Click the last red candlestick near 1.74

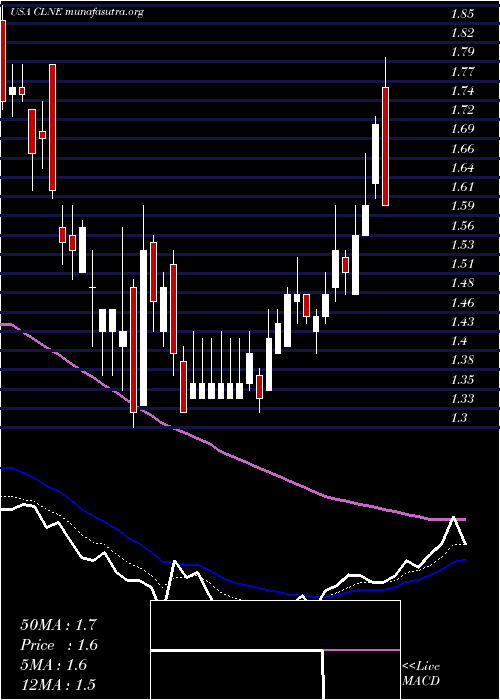click(x=385, y=146)
